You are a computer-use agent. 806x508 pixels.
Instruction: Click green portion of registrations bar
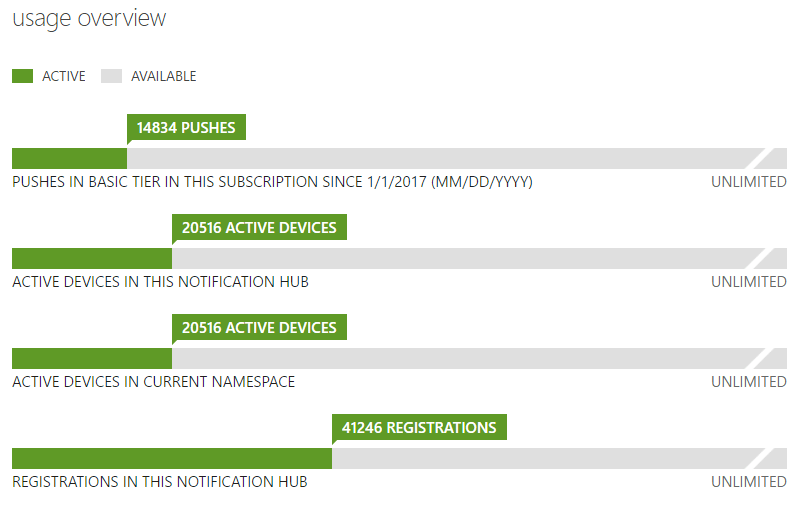tap(172, 459)
